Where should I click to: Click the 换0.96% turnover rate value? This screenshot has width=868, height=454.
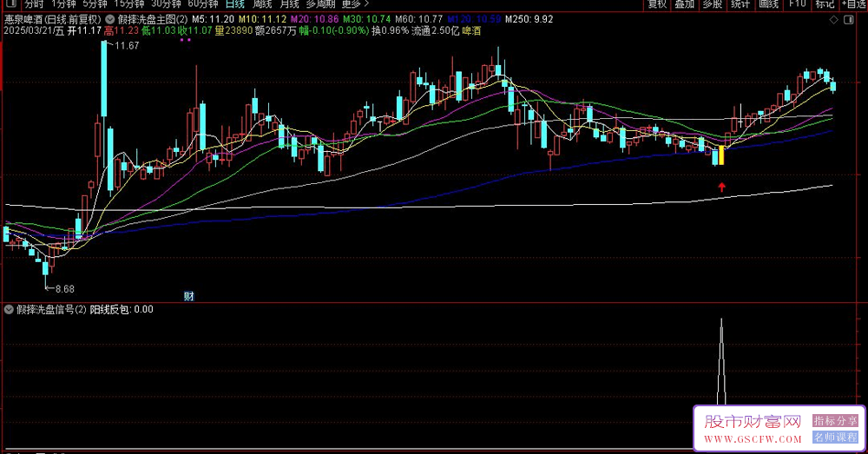coord(390,31)
